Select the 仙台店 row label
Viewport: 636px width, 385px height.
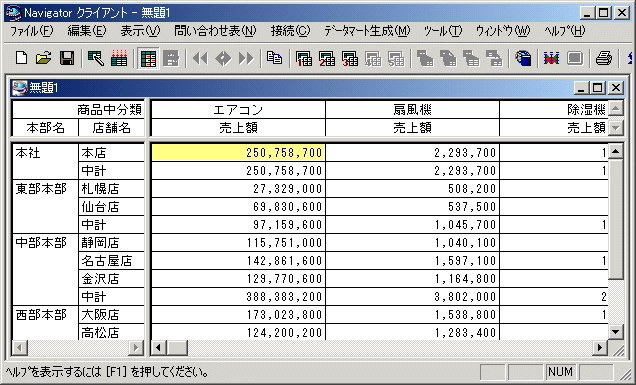point(112,206)
